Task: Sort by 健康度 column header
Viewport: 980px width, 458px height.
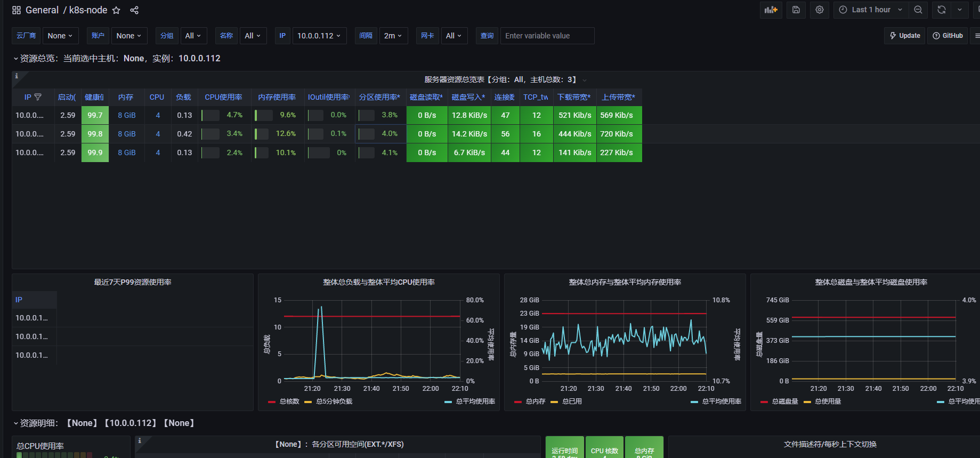Action: [94, 97]
